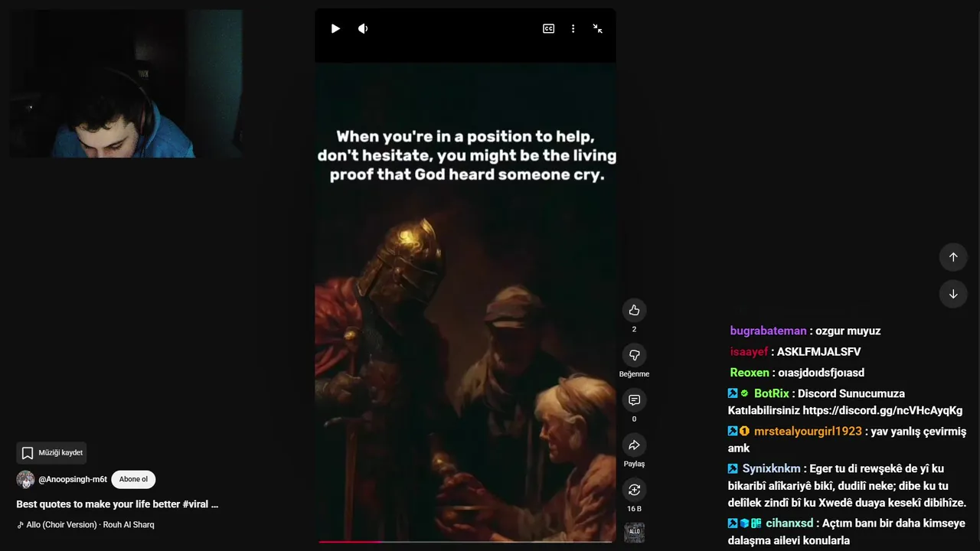Viewport: 980px width, 551px height.
Task: Click chat username mrstealyourgirl1923
Action: (808, 431)
